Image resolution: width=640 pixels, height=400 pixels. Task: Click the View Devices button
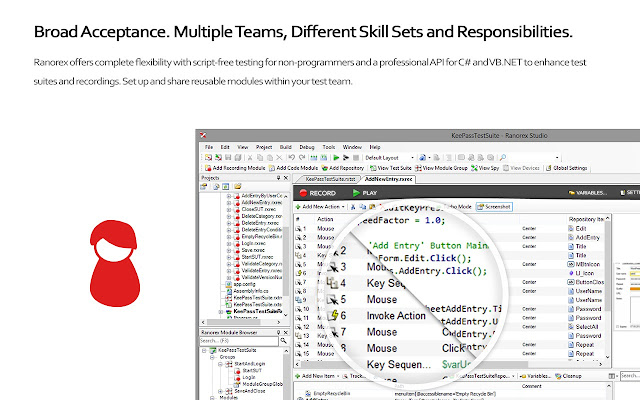[x=521, y=168]
